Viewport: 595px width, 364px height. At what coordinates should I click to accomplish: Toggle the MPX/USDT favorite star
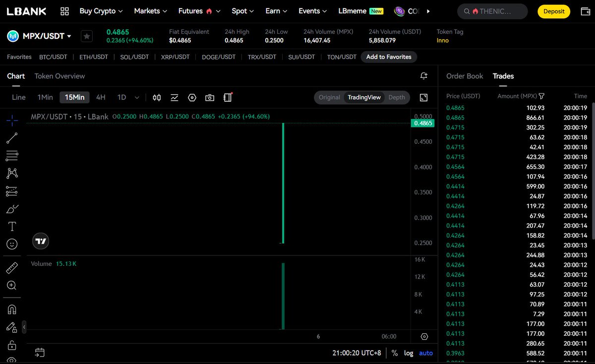pyautogui.click(x=87, y=36)
